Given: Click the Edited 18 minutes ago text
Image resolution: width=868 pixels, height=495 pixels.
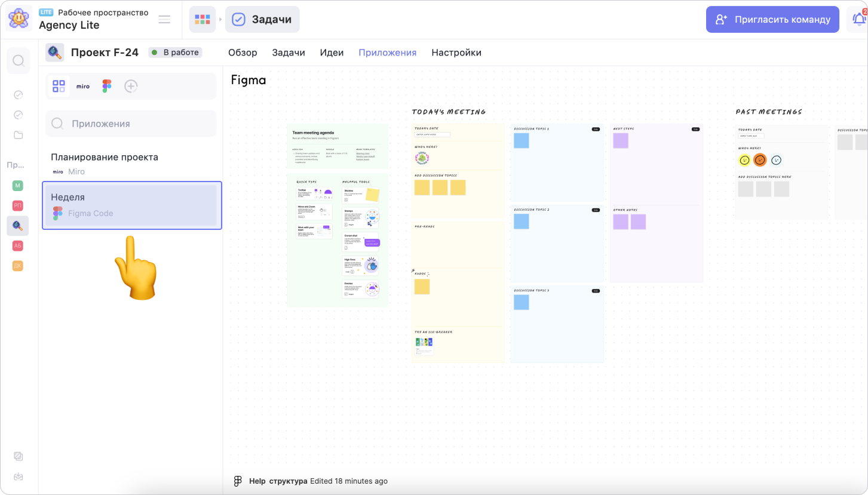Looking at the screenshot, I should 349,481.
